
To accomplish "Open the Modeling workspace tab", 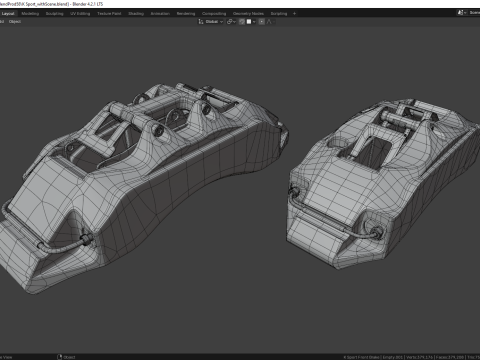I will coord(30,14).
